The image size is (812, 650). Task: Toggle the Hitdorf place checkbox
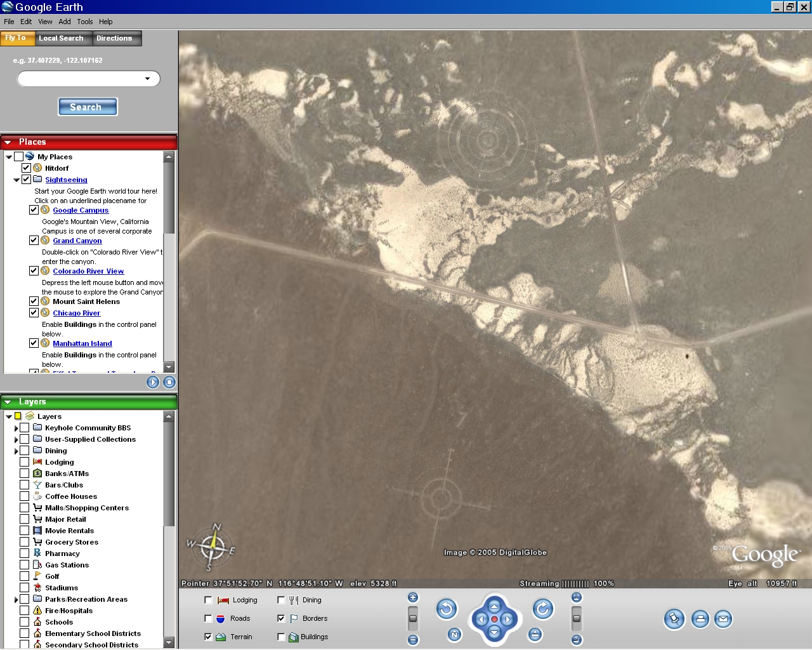(x=26, y=168)
